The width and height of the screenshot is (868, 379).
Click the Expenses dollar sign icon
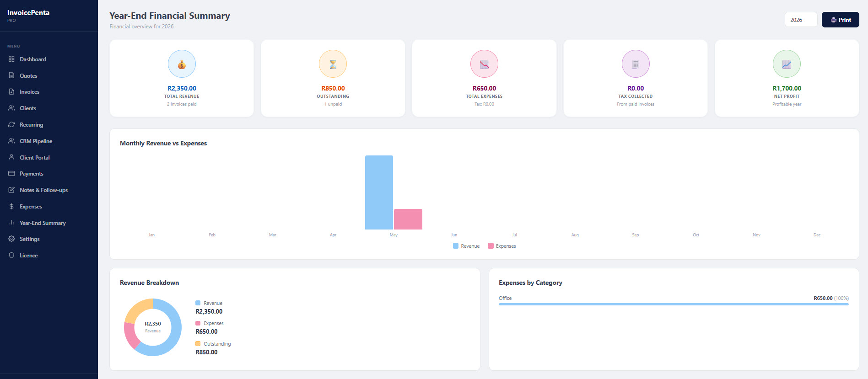point(11,206)
